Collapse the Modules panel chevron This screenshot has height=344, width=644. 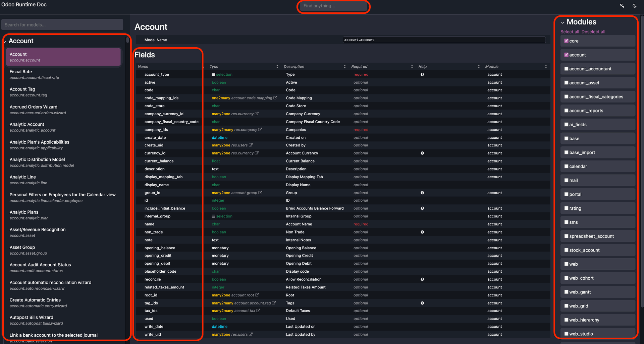(562, 22)
